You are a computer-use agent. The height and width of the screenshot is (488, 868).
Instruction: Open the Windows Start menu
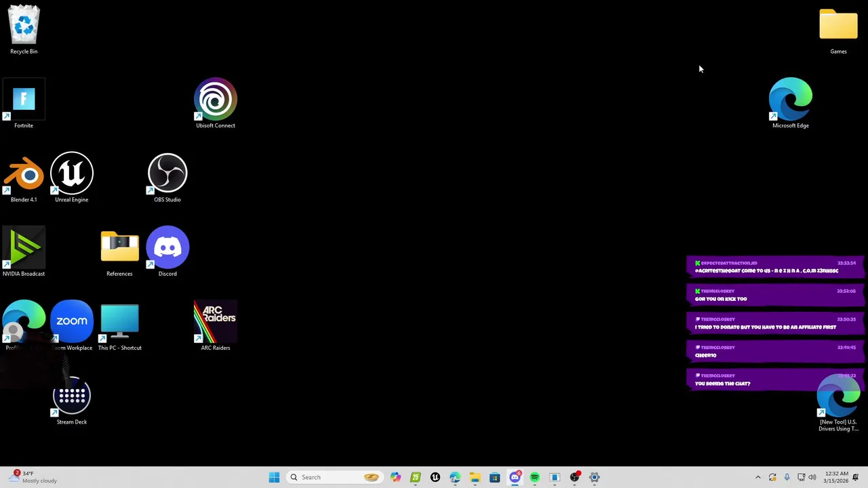[x=274, y=477]
